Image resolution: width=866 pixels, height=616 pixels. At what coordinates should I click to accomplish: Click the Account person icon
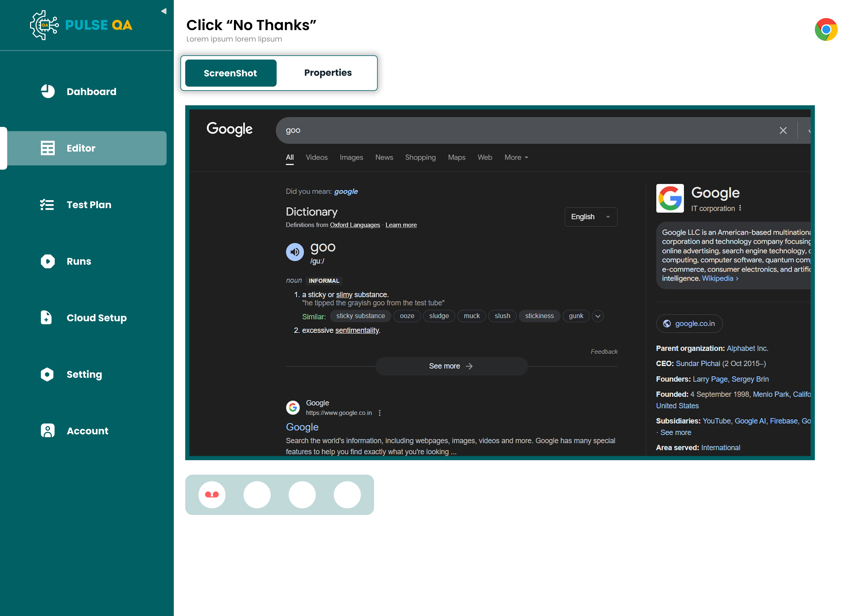(48, 431)
